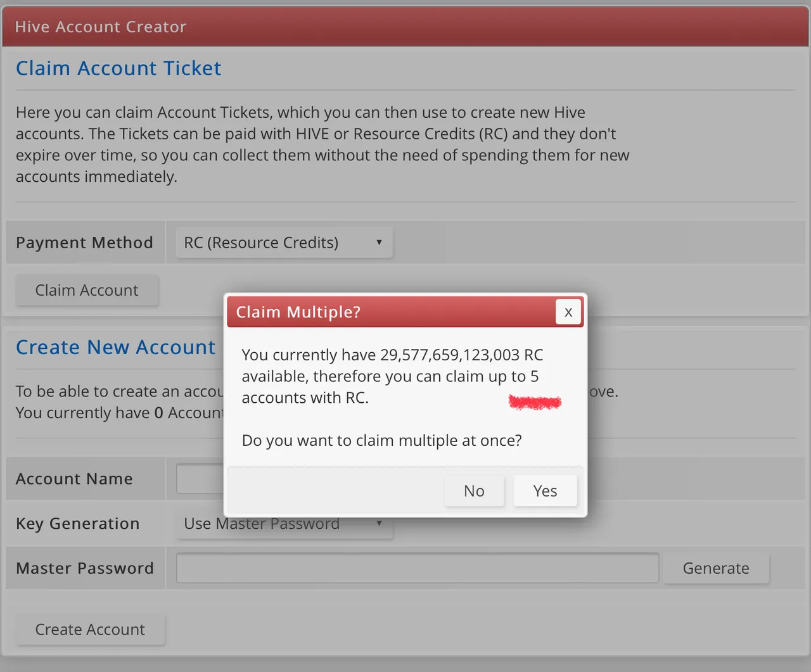Click the Account Name label

(x=75, y=479)
